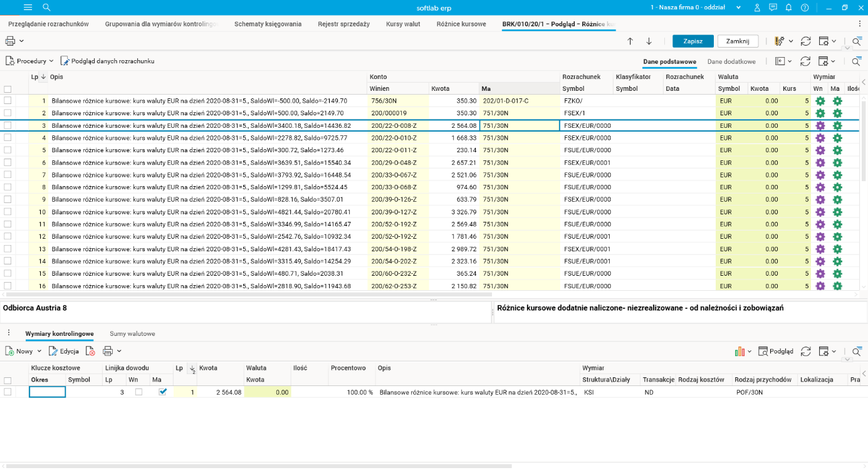Click the delete document icon beside Edycja
Image resolution: width=868 pixels, height=470 pixels.
tap(90, 352)
